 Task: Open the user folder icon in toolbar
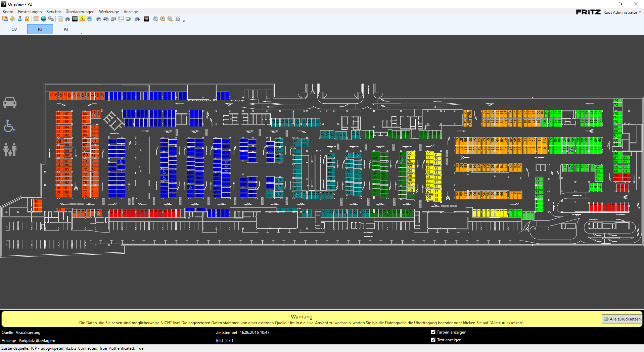tap(5, 19)
